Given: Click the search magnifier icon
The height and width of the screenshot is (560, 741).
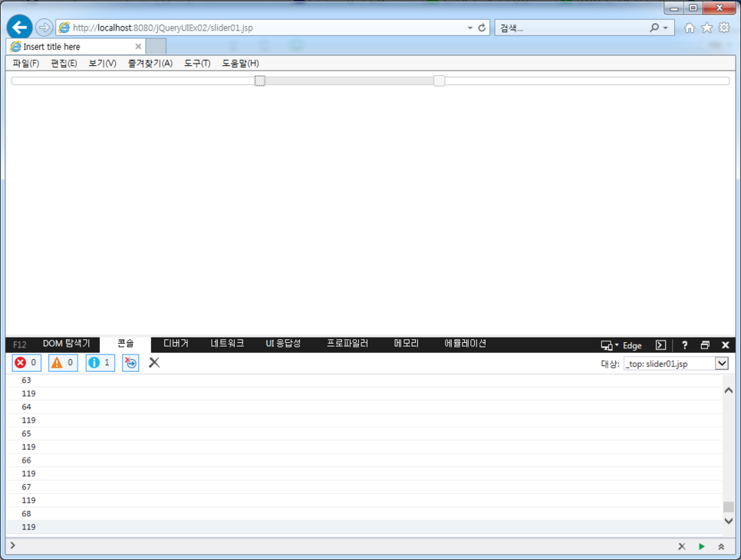Looking at the screenshot, I should [x=654, y=28].
